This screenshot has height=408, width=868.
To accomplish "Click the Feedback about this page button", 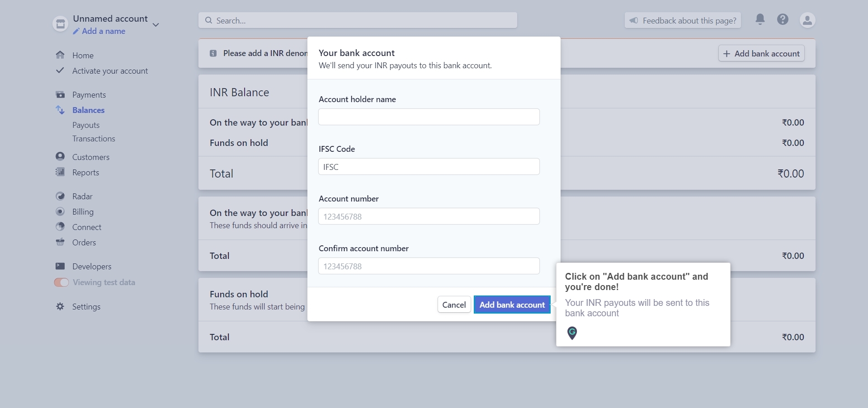I will coord(683,20).
